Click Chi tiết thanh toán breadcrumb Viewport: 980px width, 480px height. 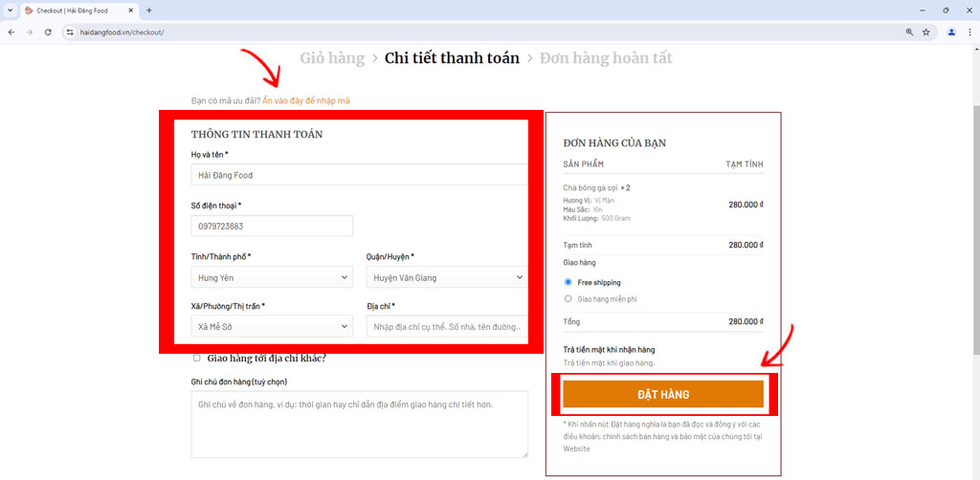tap(452, 58)
